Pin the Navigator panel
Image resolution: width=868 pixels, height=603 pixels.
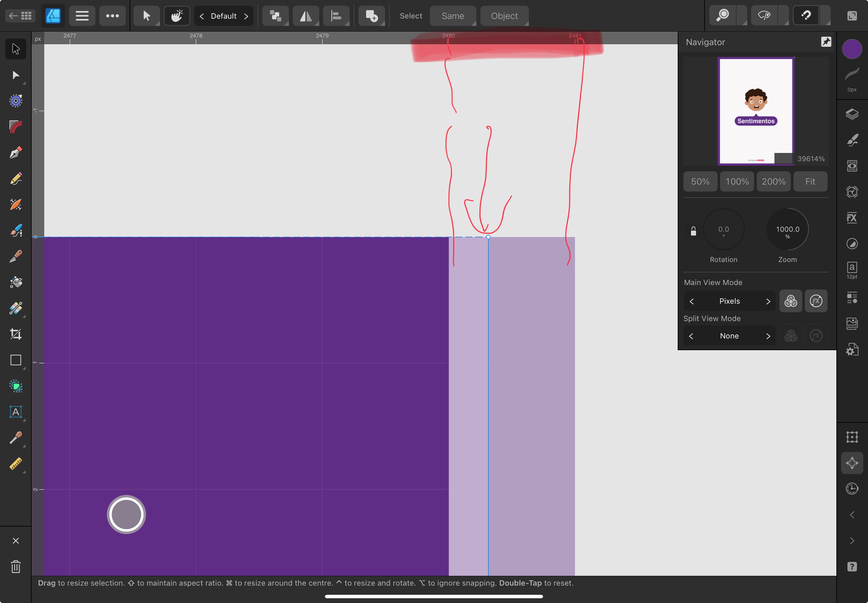pyautogui.click(x=826, y=42)
